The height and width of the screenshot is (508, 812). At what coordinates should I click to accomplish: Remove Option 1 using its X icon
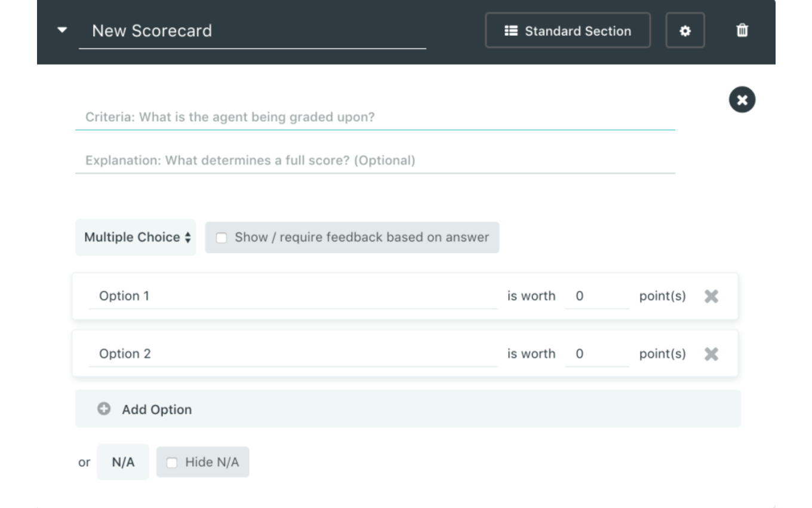pyautogui.click(x=711, y=296)
